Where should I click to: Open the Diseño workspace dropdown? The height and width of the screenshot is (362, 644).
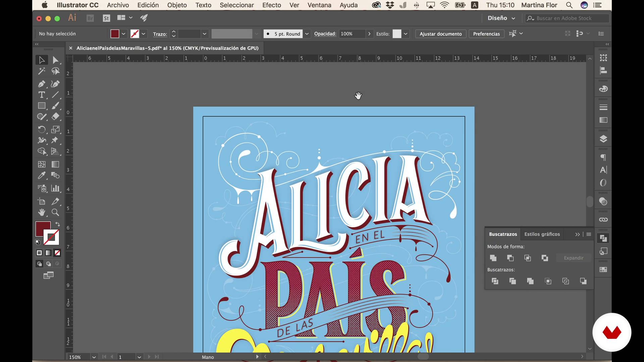pyautogui.click(x=501, y=18)
